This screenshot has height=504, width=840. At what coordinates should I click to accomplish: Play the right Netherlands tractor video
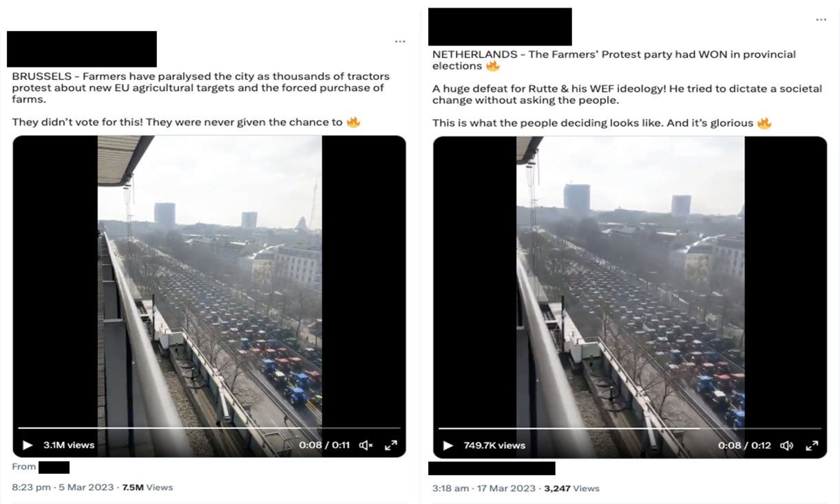(x=448, y=445)
